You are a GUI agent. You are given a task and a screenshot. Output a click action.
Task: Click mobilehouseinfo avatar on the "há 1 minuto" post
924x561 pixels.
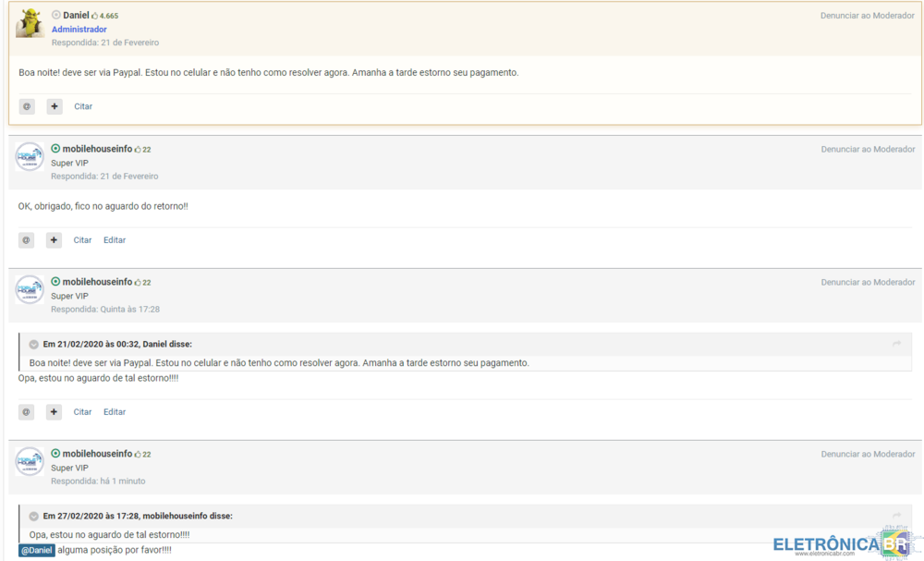coord(30,461)
